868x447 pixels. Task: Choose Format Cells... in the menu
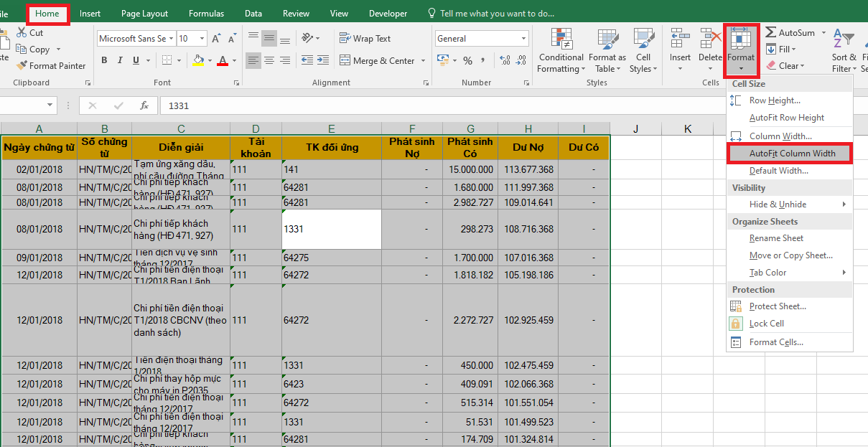[776, 342]
